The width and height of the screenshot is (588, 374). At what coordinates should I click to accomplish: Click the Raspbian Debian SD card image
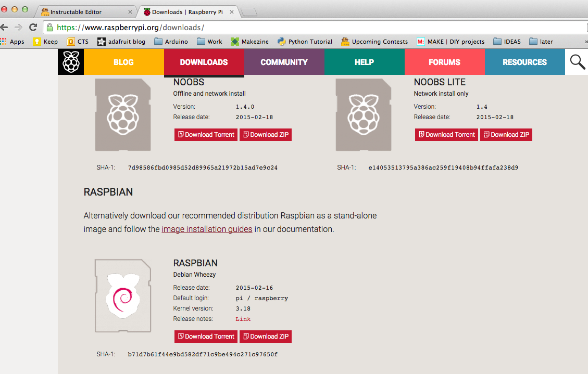[123, 296]
